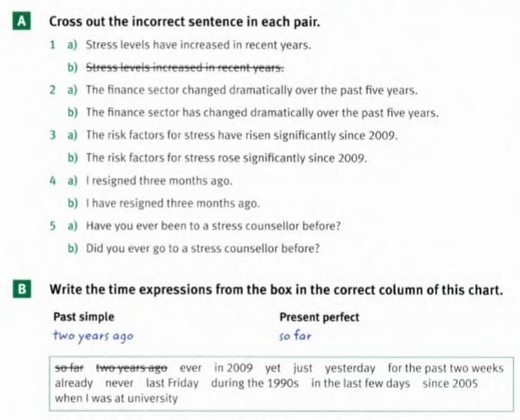
Task: Click sentence 5b "Did you ever go"
Action: (x=202, y=249)
